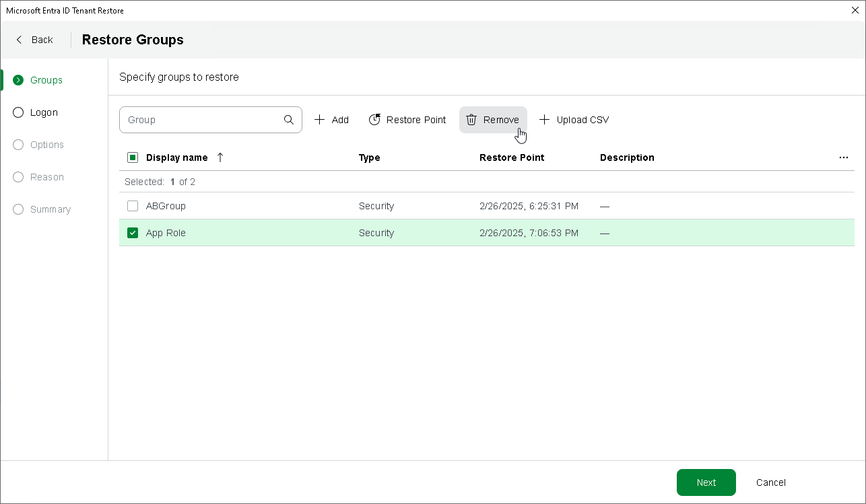Open the Options wizard step
The height and width of the screenshot is (504, 866).
coord(46,145)
